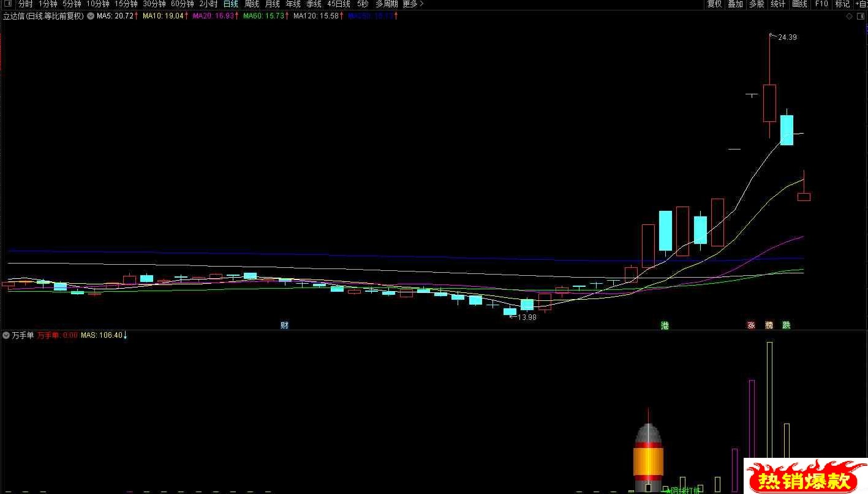Click the 标记 mark button
This screenshot has height=494, width=868.
click(x=842, y=4)
